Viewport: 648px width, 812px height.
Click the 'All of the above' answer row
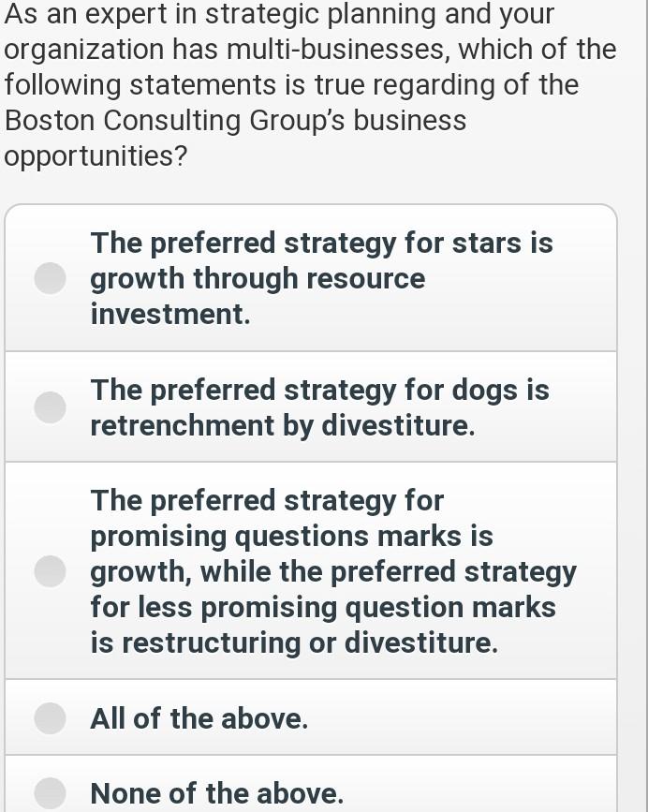199,717
